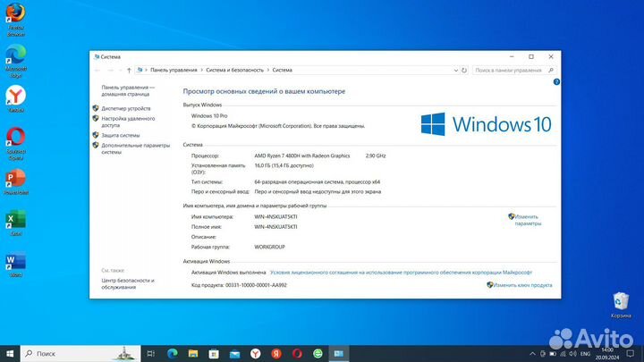Open 'Настройка удаленного доступа' link
The height and width of the screenshot is (362, 644).
click(x=128, y=122)
